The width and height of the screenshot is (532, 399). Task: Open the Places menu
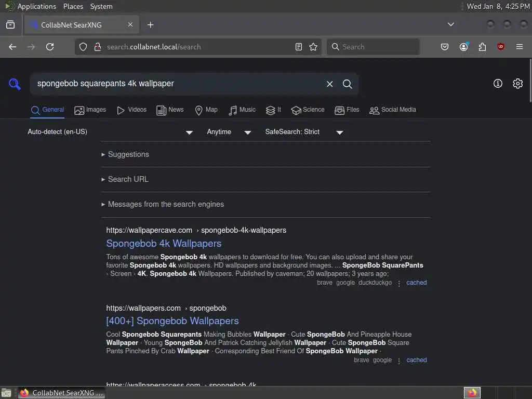tap(73, 6)
